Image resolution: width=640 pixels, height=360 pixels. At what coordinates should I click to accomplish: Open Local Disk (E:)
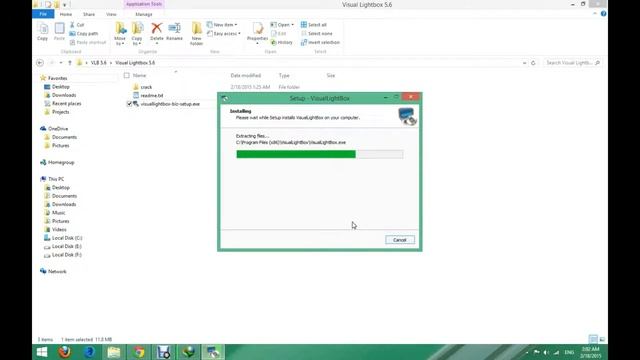click(x=67, y=247)
